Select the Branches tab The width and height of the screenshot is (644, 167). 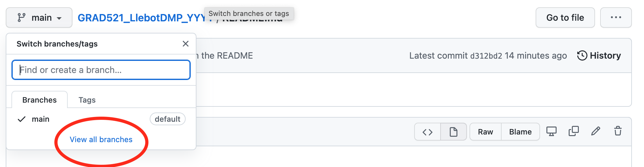point(39,100)
